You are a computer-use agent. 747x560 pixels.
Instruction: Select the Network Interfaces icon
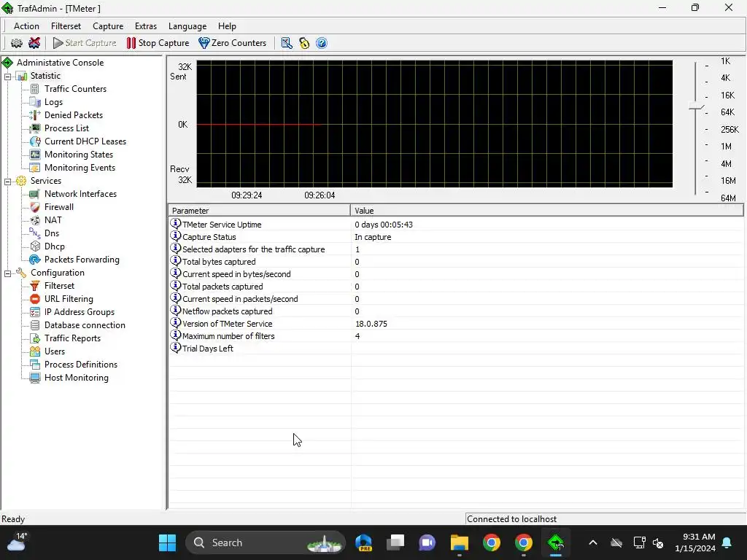[x=35, y=194]
